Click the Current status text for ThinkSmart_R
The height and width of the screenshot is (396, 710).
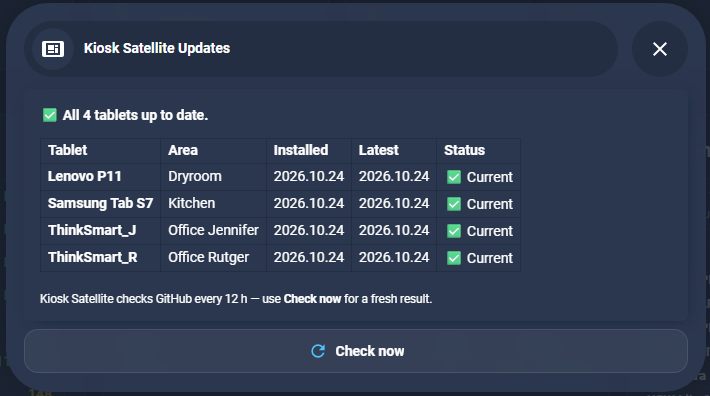point(489,258)
